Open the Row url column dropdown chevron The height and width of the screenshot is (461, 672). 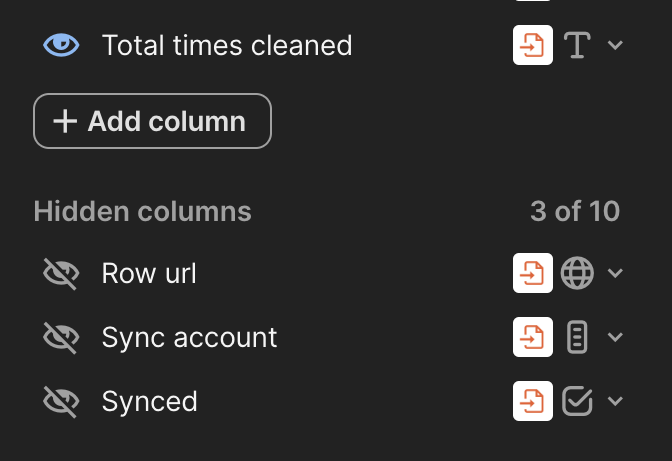(x=615, y=274)
